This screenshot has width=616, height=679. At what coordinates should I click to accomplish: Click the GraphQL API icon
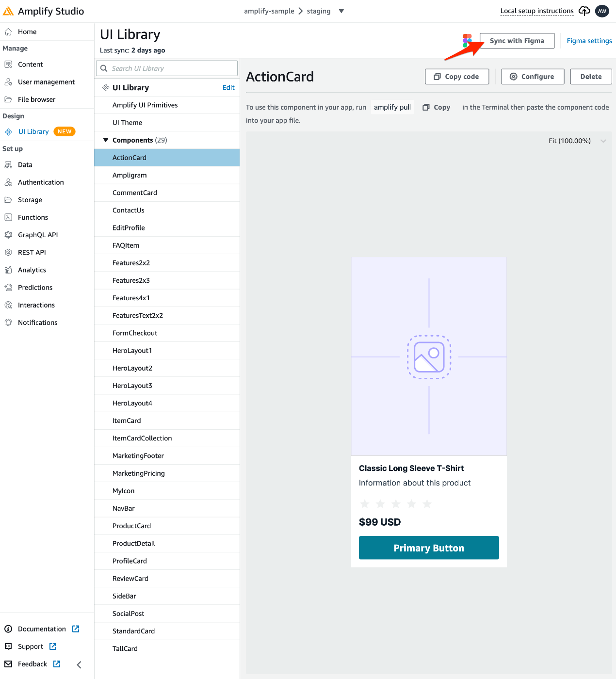click(x=8, y=235)
